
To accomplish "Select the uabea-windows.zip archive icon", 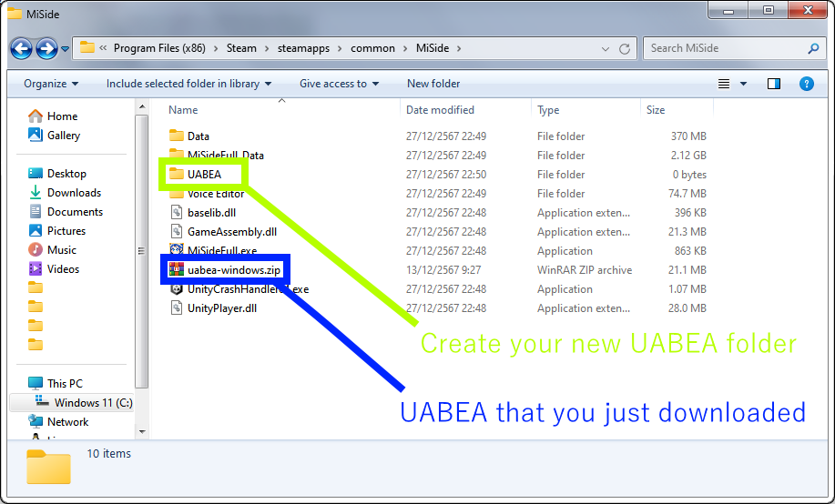I will coord(177,269).
